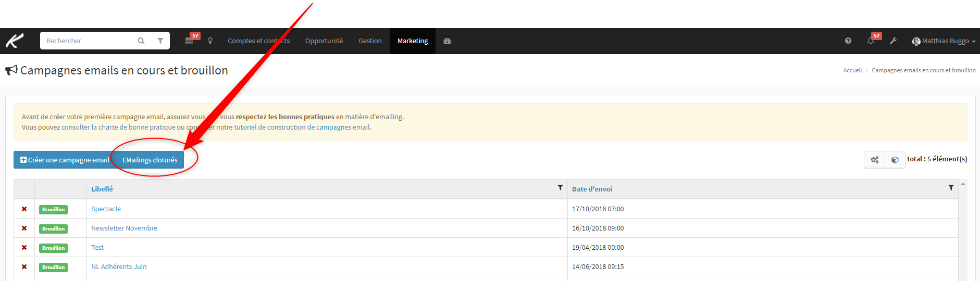Viewport: 980px width, 281px height.
Task: Open the Comptes et contacts menu
Action: click(258, 41)
